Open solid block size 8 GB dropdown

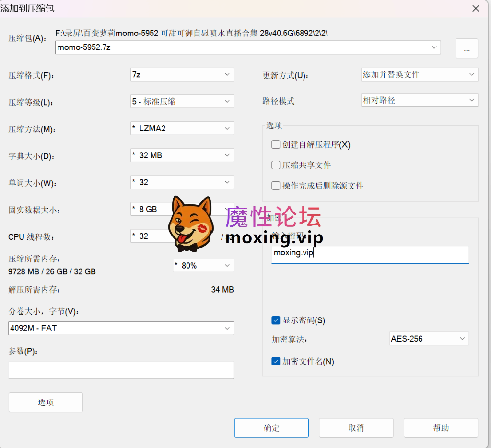[x=182, y=209]
